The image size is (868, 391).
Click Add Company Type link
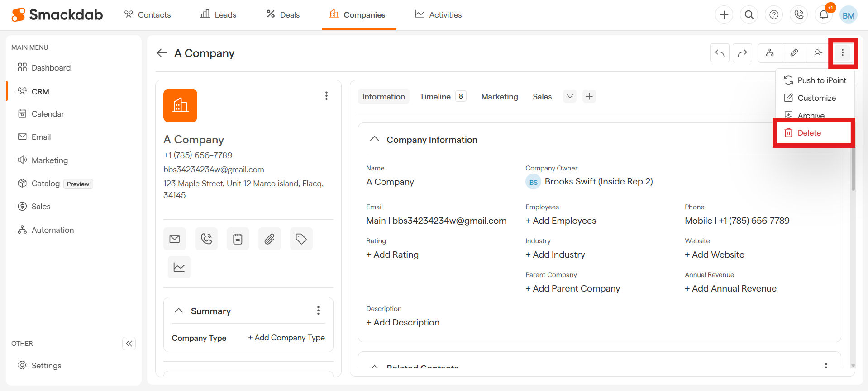click(x=286, y=338)
